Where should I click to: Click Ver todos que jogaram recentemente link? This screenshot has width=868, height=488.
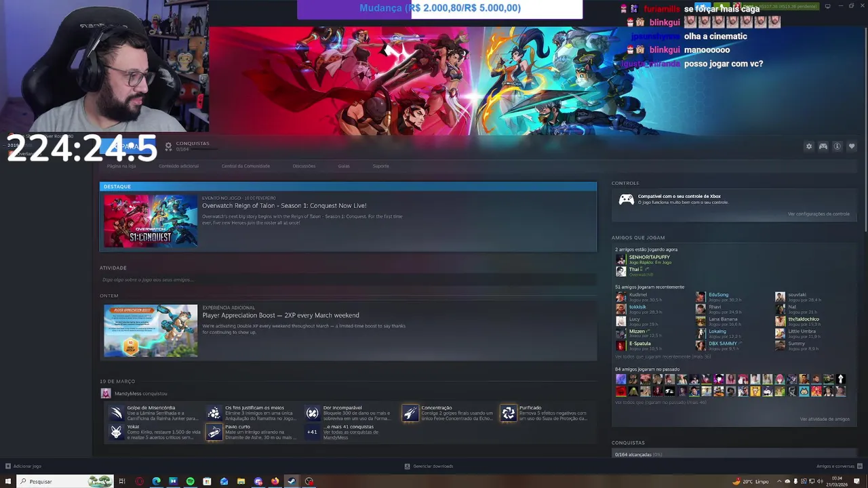point(663,357)
